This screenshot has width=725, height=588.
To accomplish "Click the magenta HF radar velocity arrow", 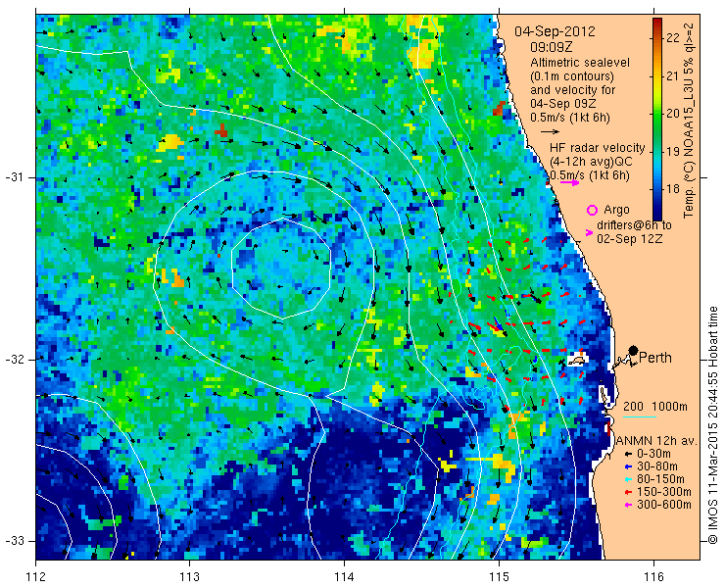I will 569,183.
